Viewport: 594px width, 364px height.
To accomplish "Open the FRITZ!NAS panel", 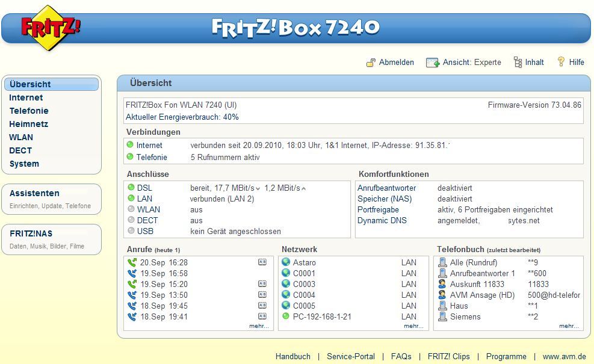I will (x=52, y=239).
